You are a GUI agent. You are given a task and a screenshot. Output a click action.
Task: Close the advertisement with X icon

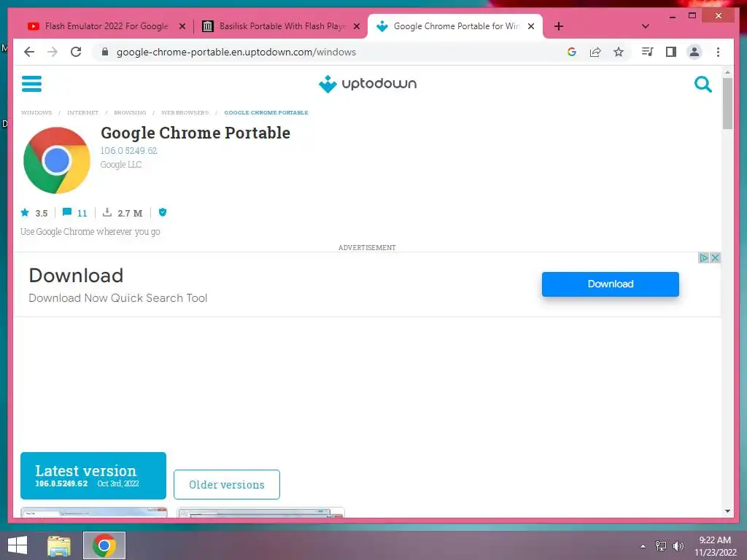pos(715,257)
